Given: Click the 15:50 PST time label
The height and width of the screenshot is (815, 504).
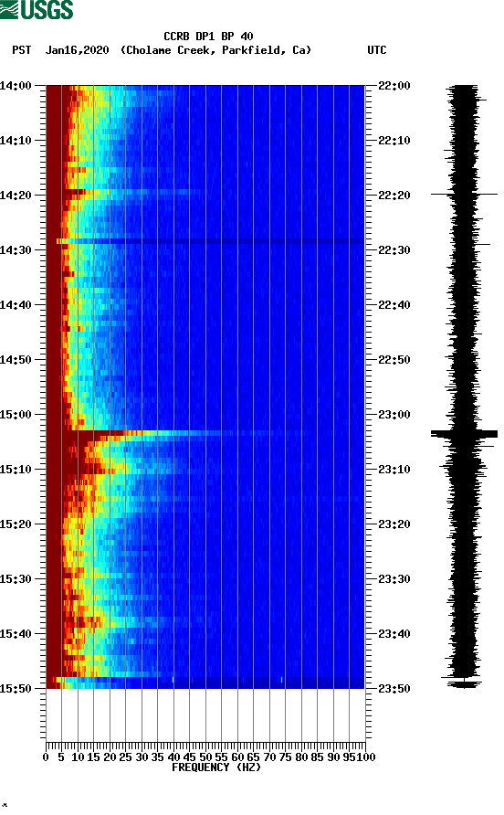Looking at the screenshot, I should click(x=16, y=689).
